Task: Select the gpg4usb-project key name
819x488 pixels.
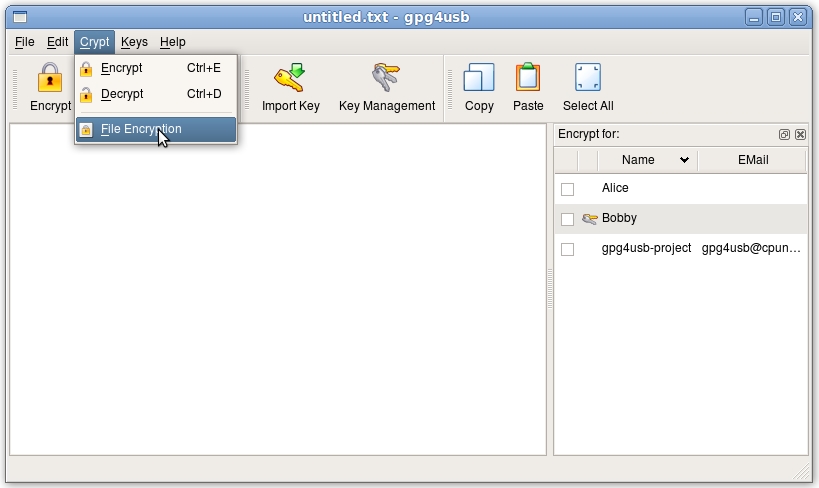Action: coord(646,248)
